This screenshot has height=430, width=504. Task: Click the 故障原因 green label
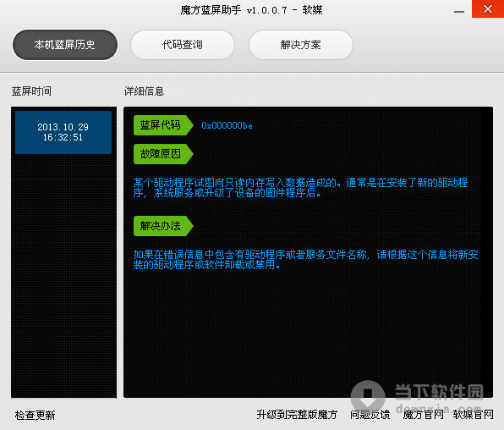163,154
